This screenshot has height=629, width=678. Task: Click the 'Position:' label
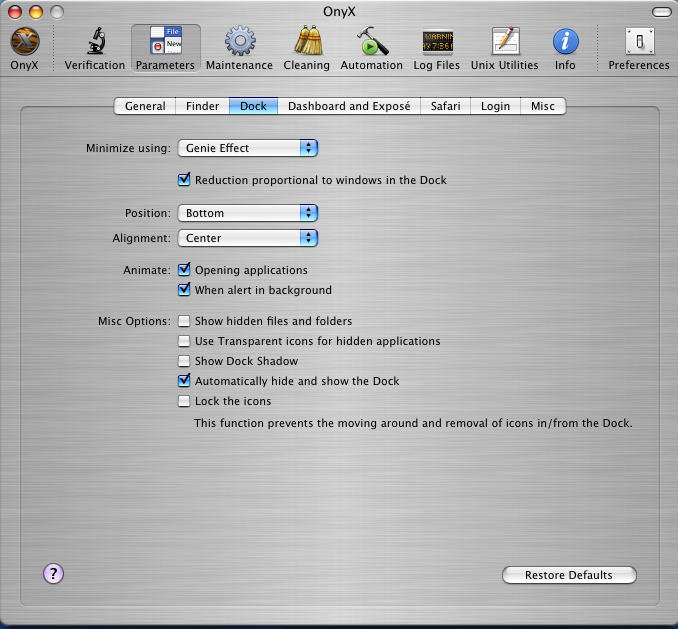148,213
